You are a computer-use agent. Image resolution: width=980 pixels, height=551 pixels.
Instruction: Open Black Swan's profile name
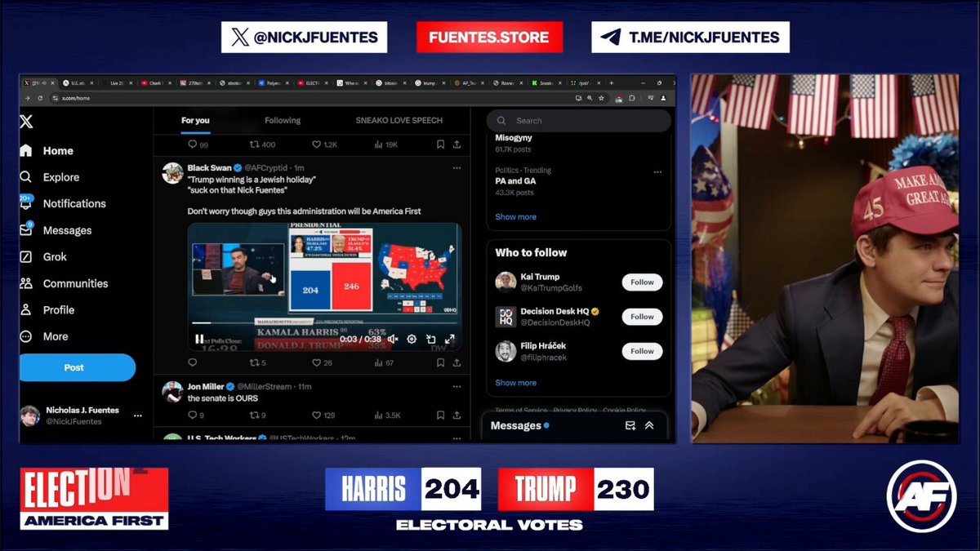(x=209, y=167)
